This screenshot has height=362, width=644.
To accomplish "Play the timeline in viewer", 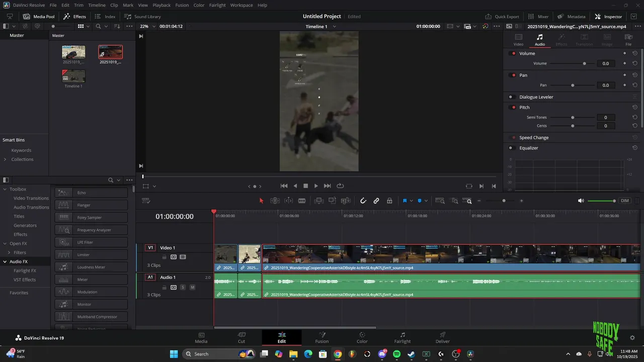I will 316,186.
